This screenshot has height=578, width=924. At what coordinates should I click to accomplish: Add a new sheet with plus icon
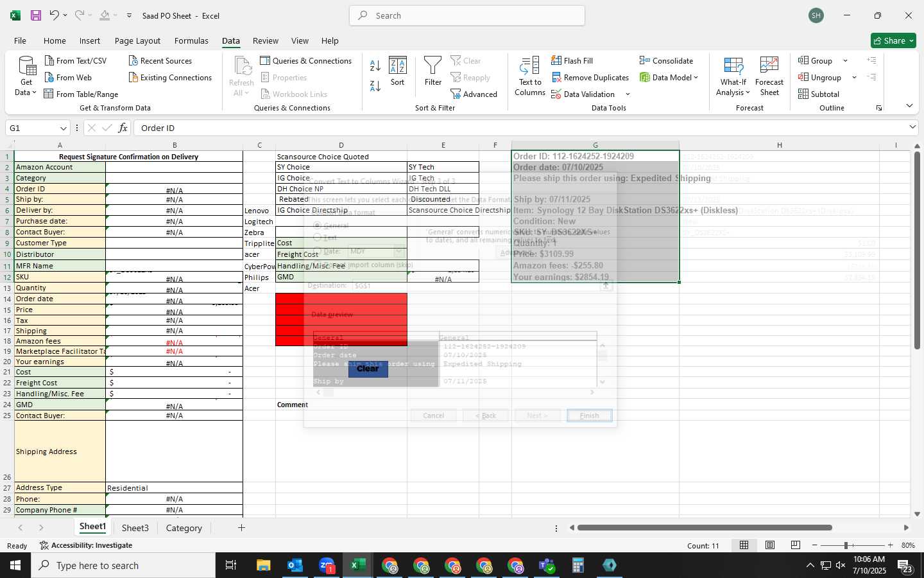tap(241, 528)
